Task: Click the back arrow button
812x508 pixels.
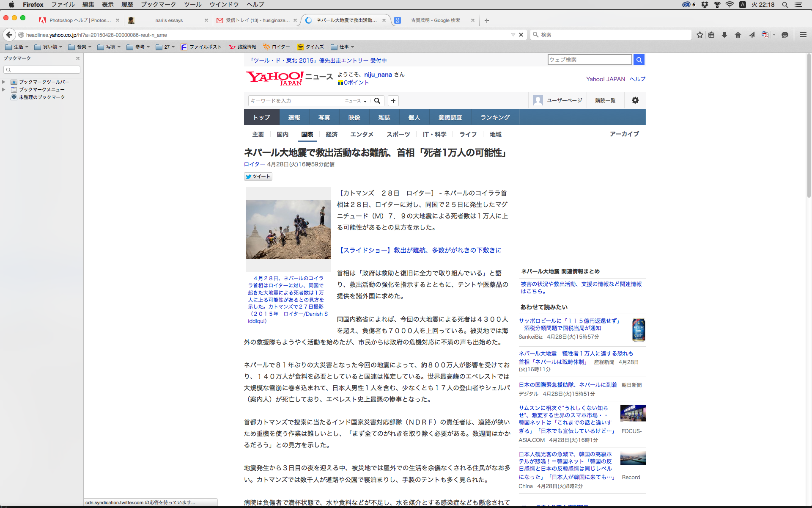Action: click(9, 35)
